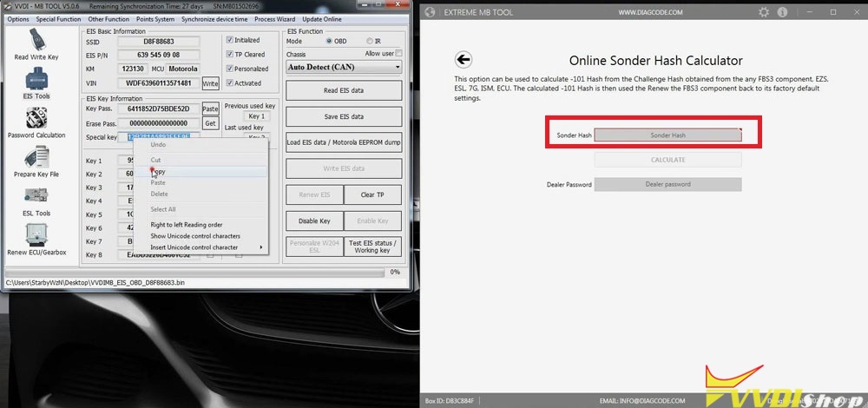Click the CALCULATE button
868x408 pixels.
pyautogui.click(x=667, y=160)
